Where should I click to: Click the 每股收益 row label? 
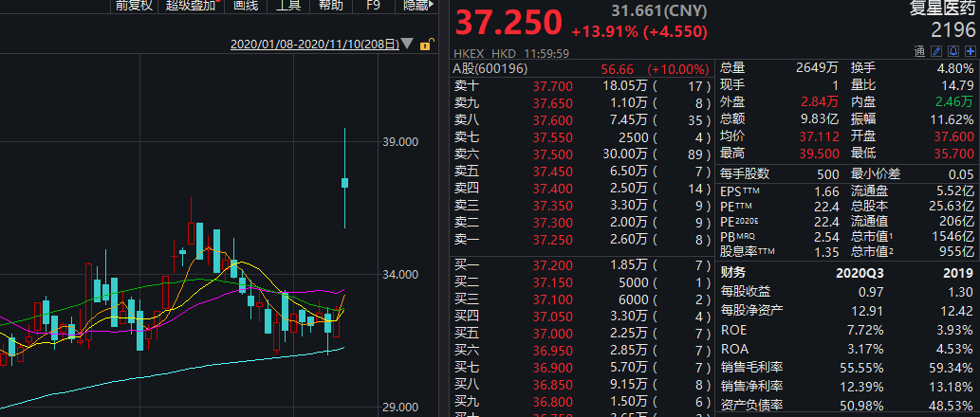click(x=746, y=291)
